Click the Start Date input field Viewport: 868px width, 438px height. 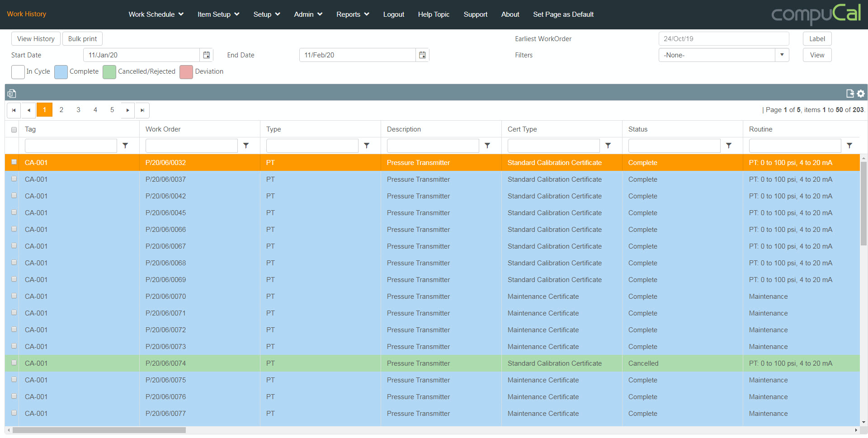[x=142, y=55]
